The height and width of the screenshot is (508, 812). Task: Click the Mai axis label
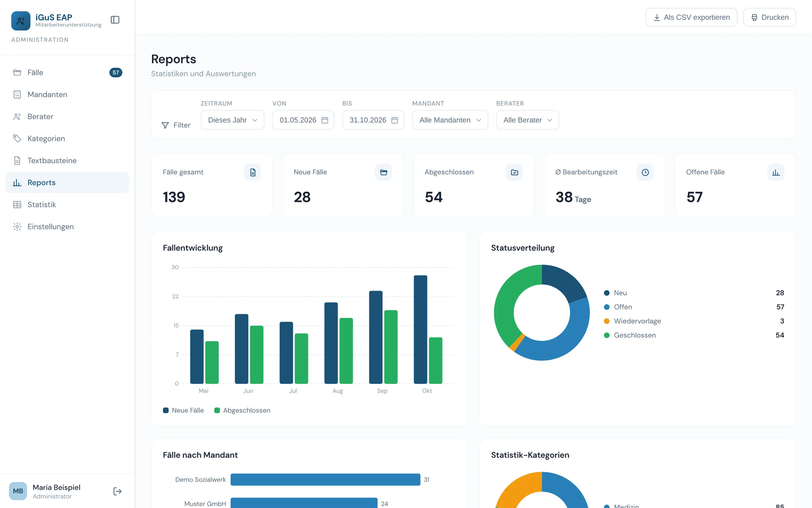coord(204,391)
